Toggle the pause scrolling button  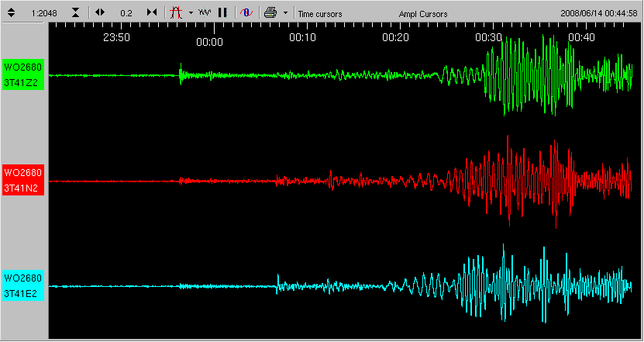[222, 12]
